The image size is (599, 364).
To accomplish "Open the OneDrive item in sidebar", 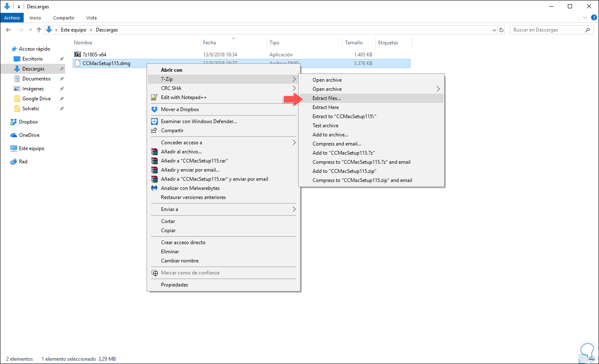I will [x=29, y=135].
